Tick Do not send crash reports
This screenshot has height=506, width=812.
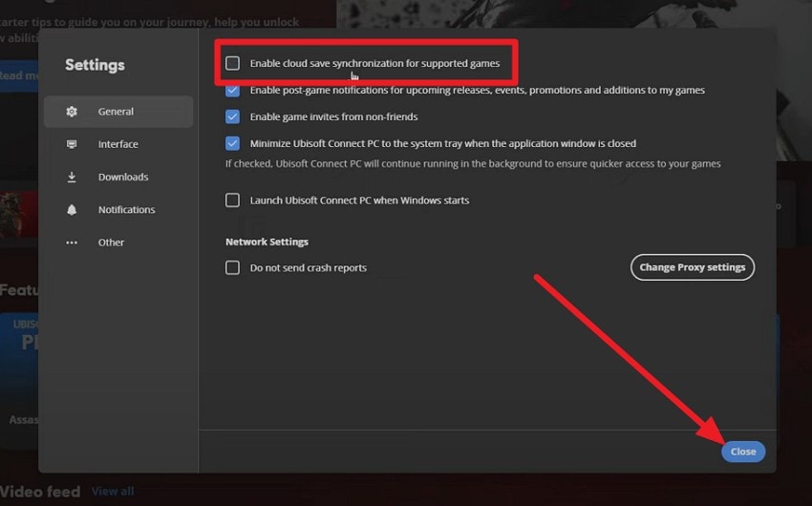pos(232,267)
